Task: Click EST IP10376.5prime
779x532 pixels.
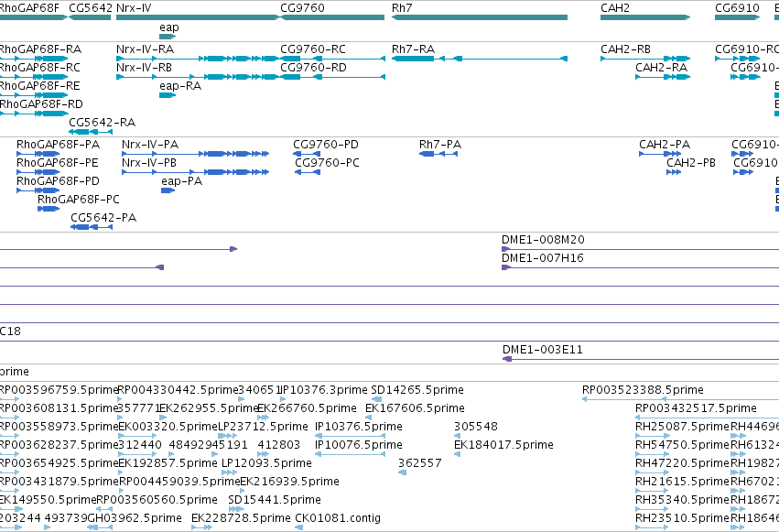Action: (359, 427)
